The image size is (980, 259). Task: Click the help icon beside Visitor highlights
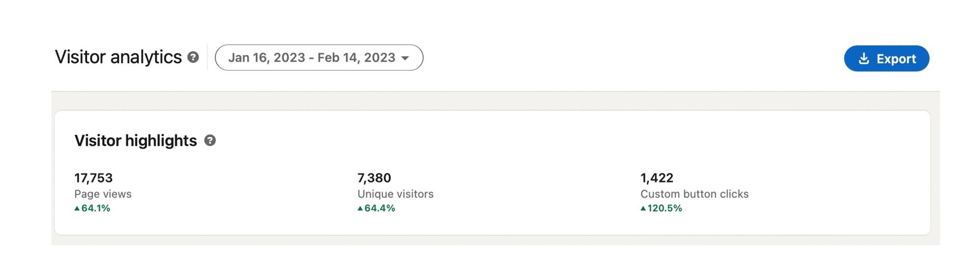210,141
